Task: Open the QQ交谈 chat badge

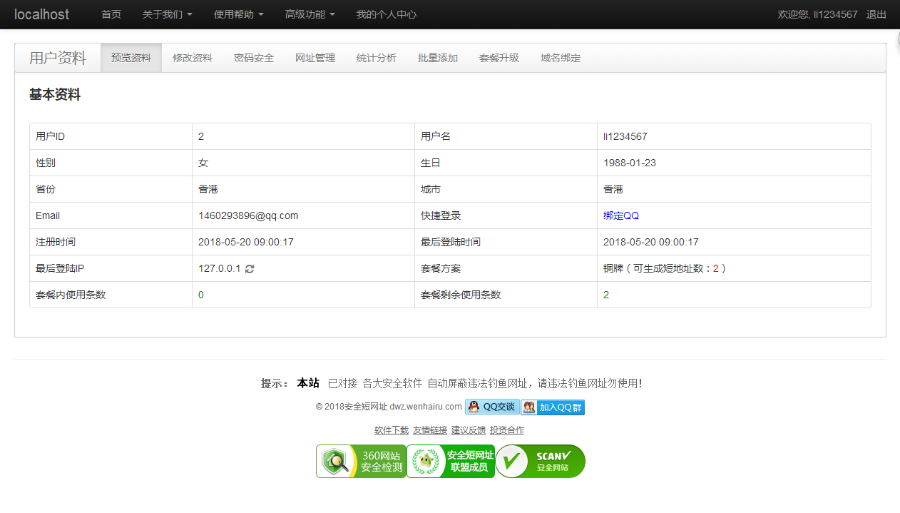Action: (x=492, y=407)
